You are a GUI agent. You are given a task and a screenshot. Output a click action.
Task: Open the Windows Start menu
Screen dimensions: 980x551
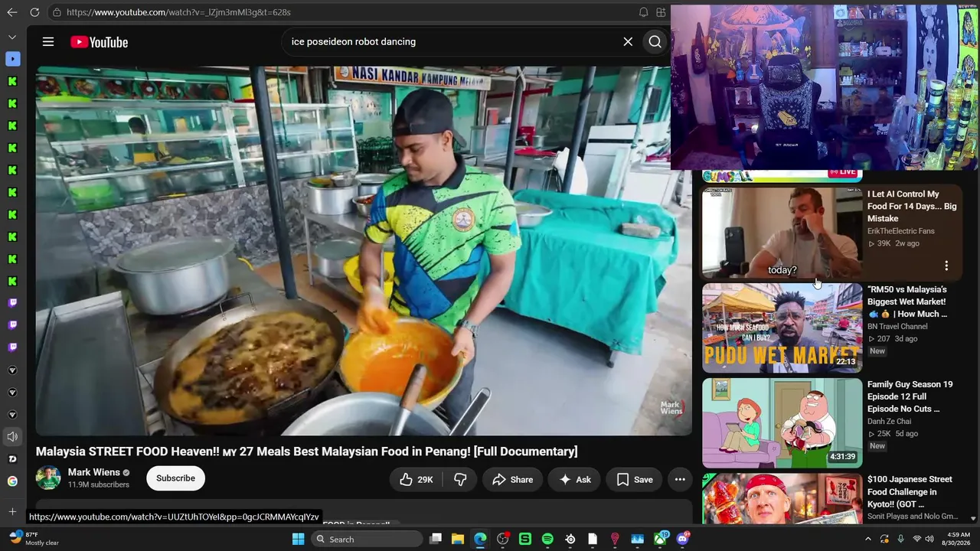tap(298, 540)
